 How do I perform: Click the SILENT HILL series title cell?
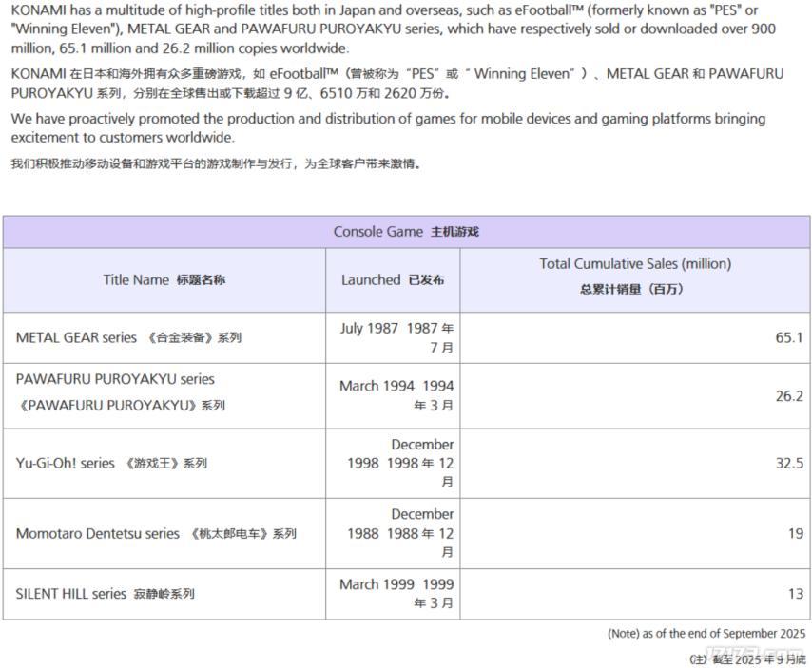click(x=106, y=594)
